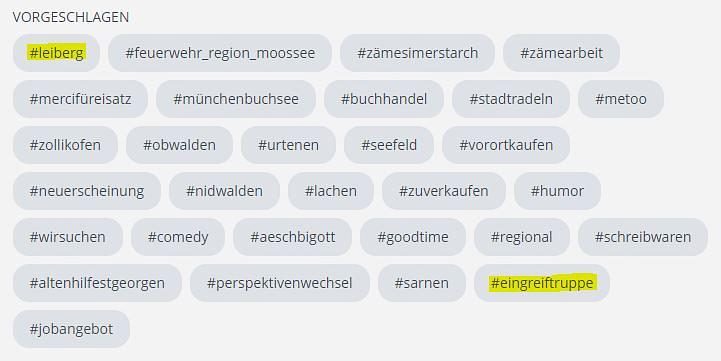721x361 pixels.
Task: Click the #metoo hashtag chip
Action: pyautogui.click(x=621, y=99)
